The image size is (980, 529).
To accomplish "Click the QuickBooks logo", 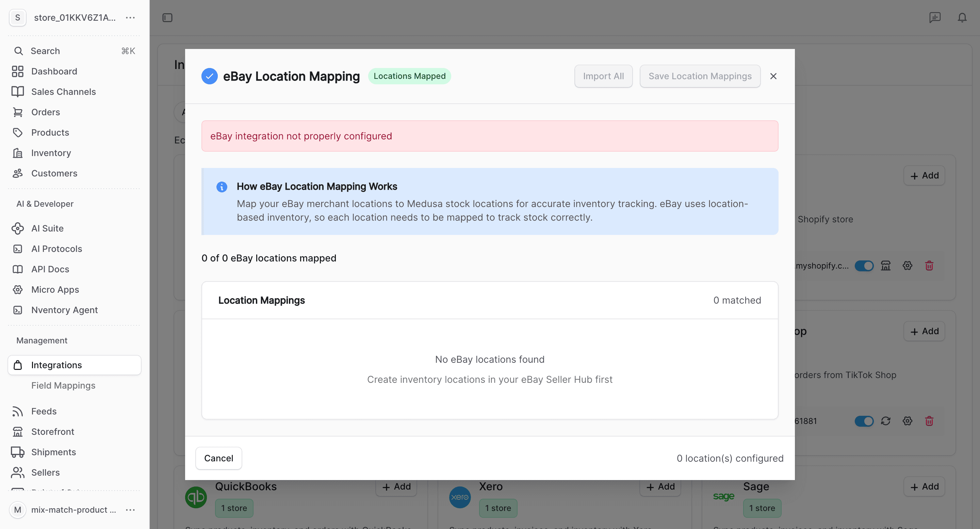I will click(x=196, y=497).
